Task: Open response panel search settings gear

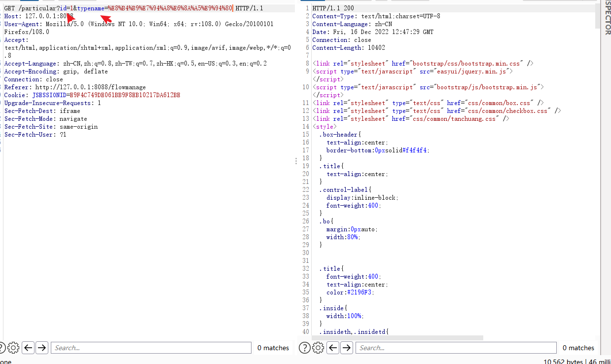Action: (x=319, y=348)
